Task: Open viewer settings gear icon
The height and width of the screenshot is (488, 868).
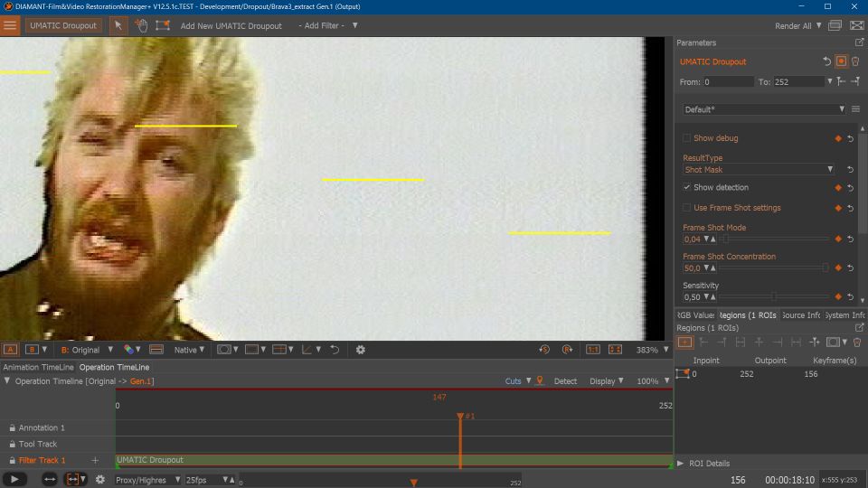Action: [361, 350]
